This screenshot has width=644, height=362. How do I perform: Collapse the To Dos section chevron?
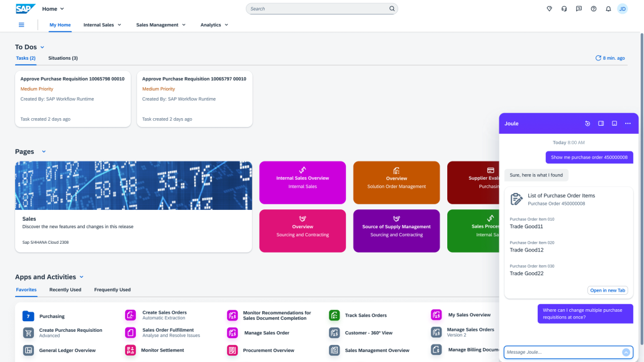click(x=42, y=47)
